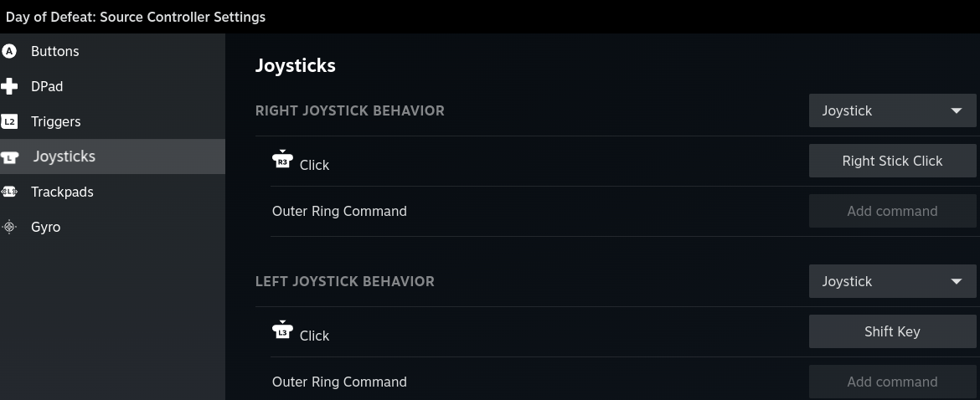The height and width of the screenshot is (400, 980).
Task: Select the DPad text in sidebar
Action: point(47,86)
